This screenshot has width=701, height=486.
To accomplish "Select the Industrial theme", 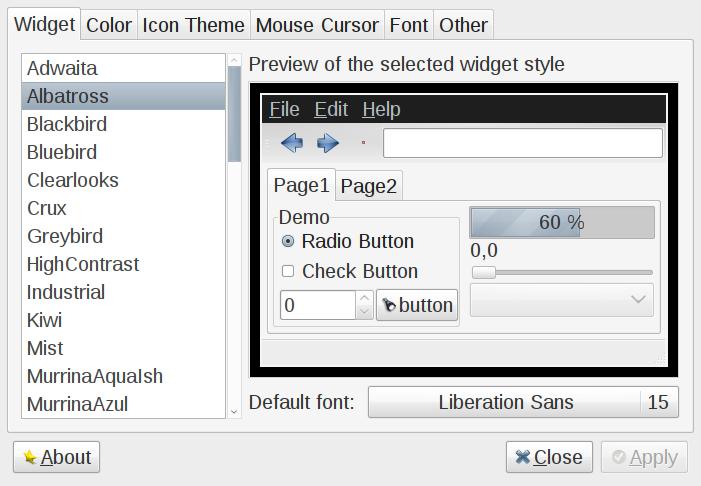I will coord(123,292).
